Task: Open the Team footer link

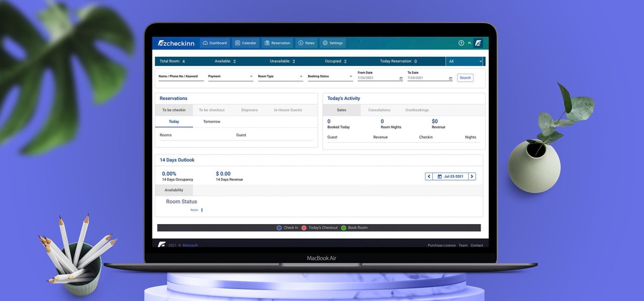Action: [463, 246]
